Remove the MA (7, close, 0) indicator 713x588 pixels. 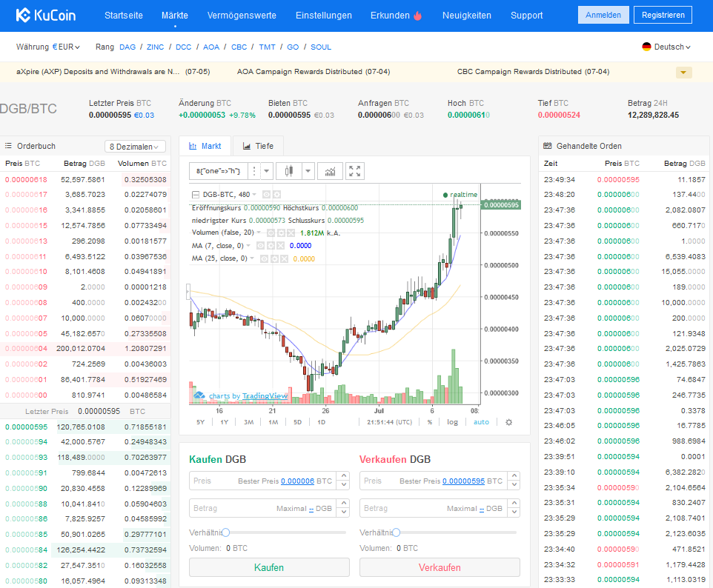281,246
